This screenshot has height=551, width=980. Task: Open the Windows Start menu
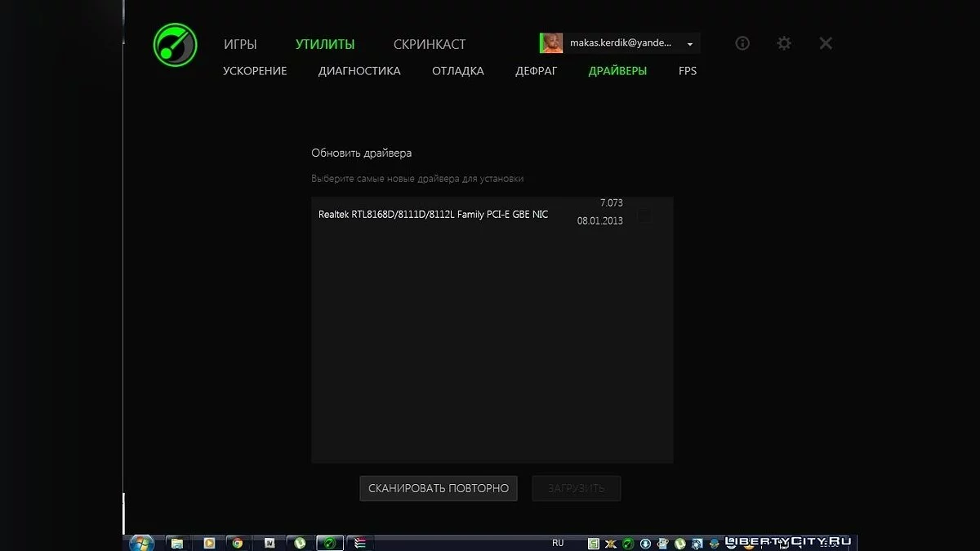click(x=140, y=541)
